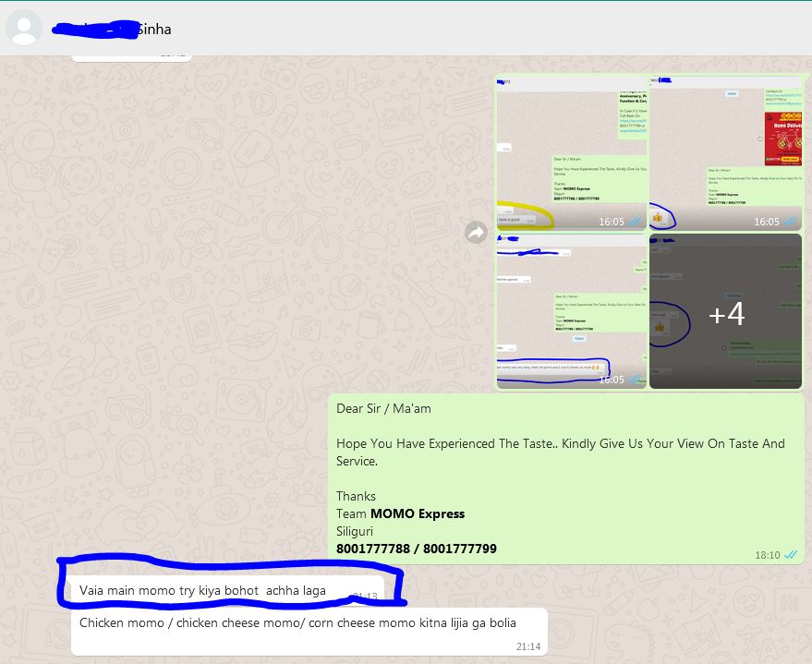Click the 'Thanks' line in the sent message

click(x=356, y=496)
